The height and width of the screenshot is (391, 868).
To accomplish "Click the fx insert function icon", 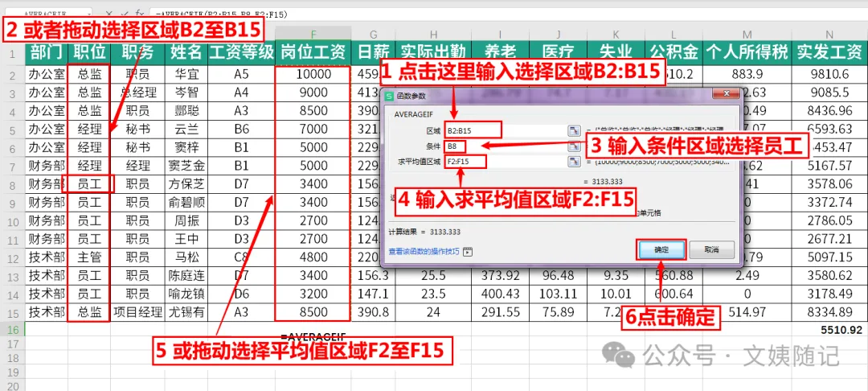I will [140, 14].
